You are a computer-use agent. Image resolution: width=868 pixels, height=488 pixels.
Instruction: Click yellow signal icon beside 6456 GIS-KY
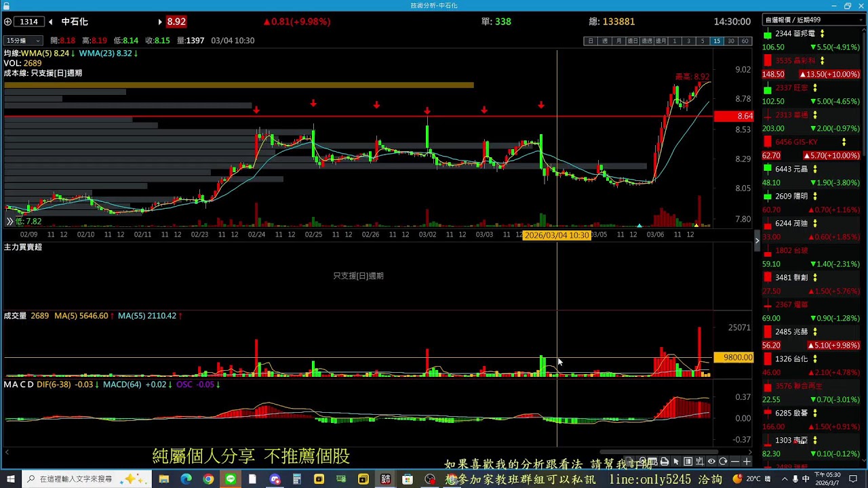click(844, 142)
